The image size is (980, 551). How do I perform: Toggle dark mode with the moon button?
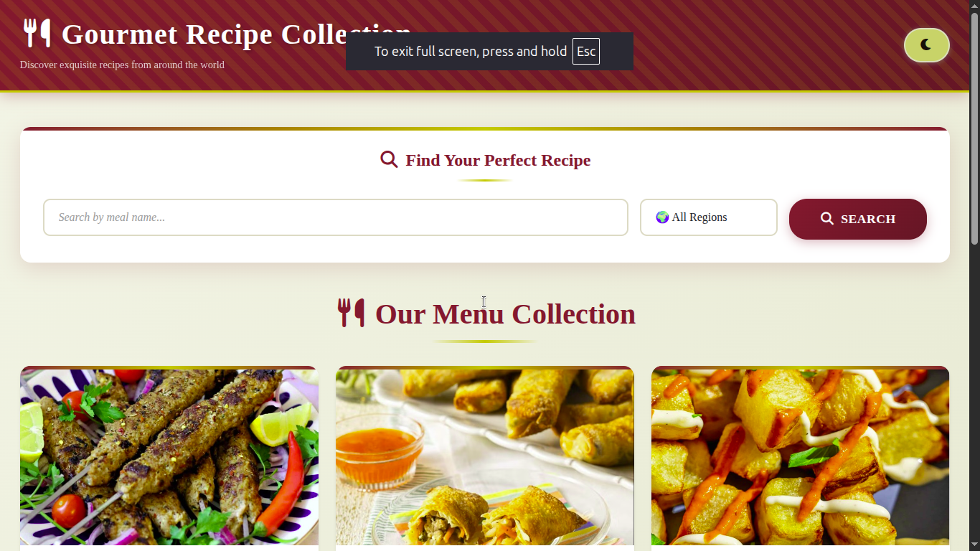926,45
